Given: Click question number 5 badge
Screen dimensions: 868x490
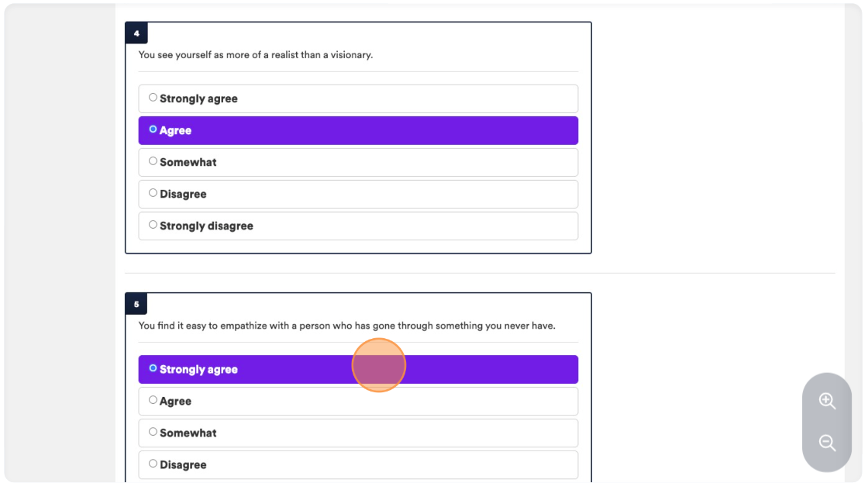Looking at the screenshot, I should tap(136, 304).
